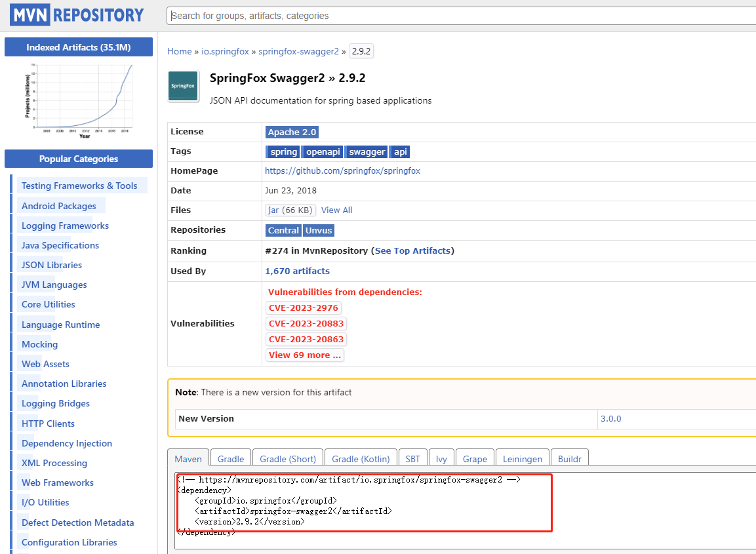Open XML Processing category
This screenshot has height=554, width=756.
(x=54, y=464)
